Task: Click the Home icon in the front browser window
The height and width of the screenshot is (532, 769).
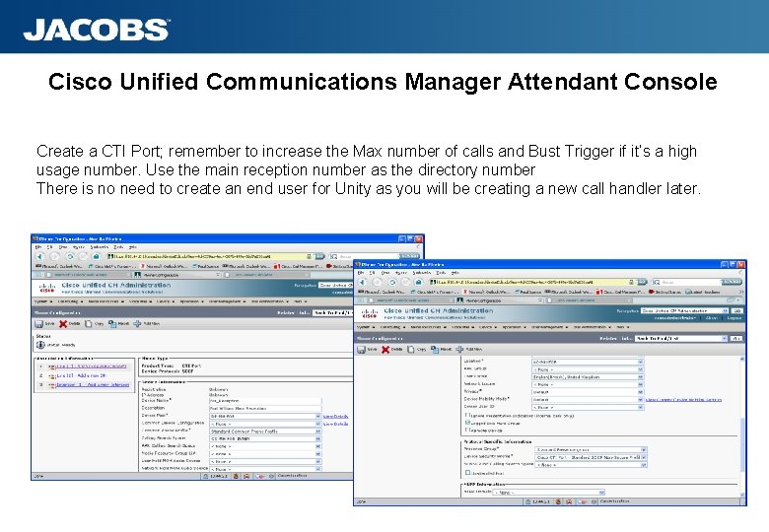Action: pyautogui.click(x=418, y=282)
